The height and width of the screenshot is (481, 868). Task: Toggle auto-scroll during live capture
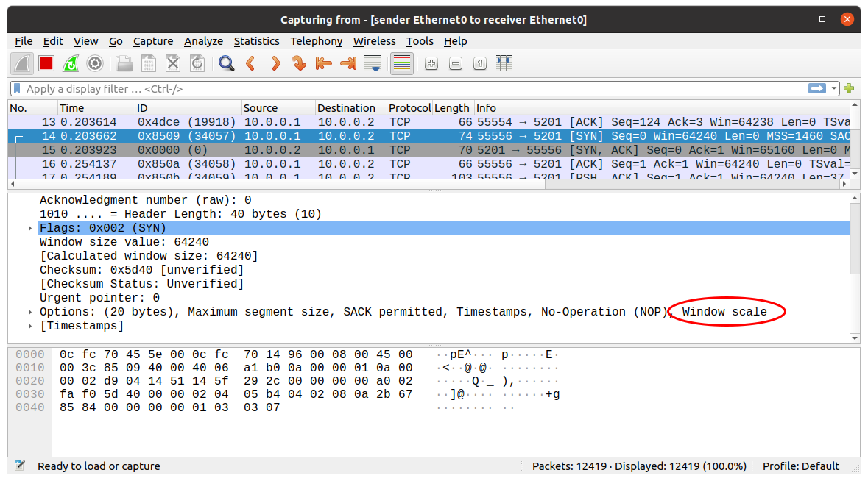coord(373,64)
